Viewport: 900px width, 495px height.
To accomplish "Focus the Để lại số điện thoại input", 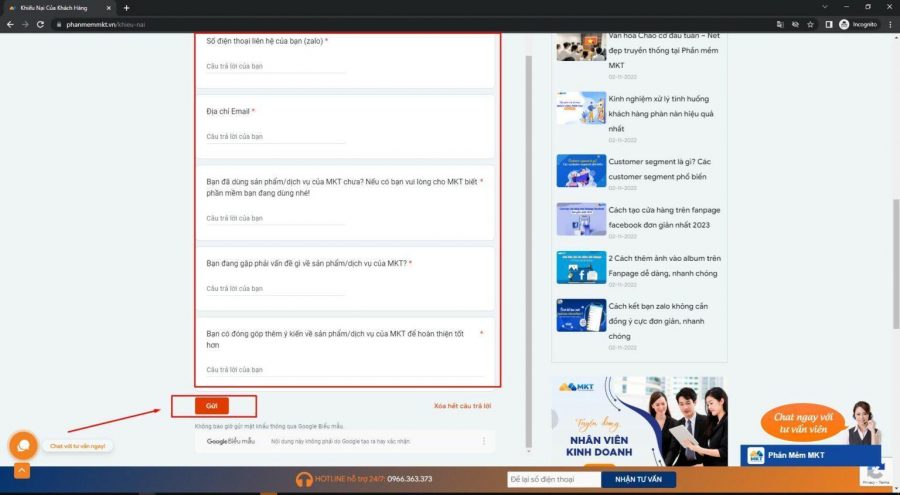I will tap(553, 479).
